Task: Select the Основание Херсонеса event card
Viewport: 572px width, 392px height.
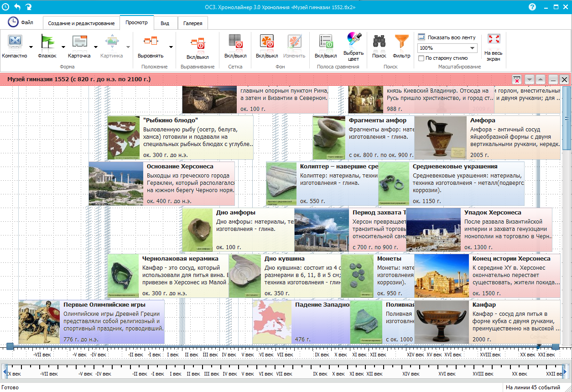Action: tap(161, 183)
